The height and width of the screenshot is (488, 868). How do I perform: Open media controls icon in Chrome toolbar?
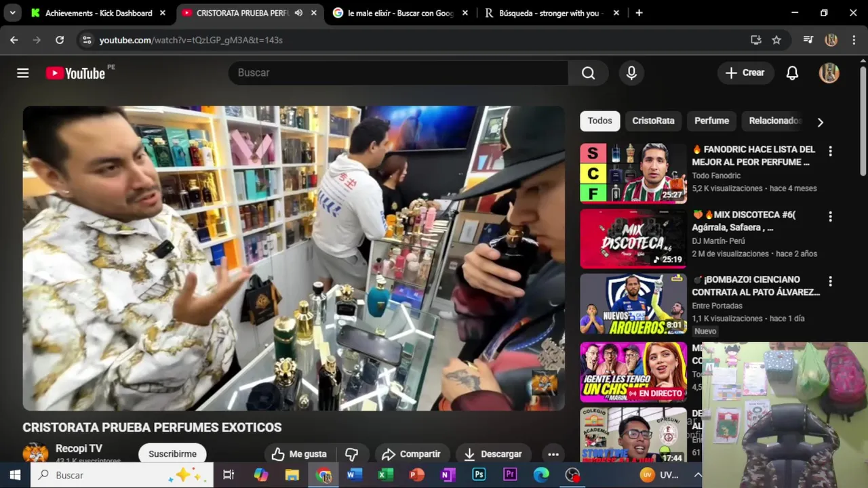808,40
